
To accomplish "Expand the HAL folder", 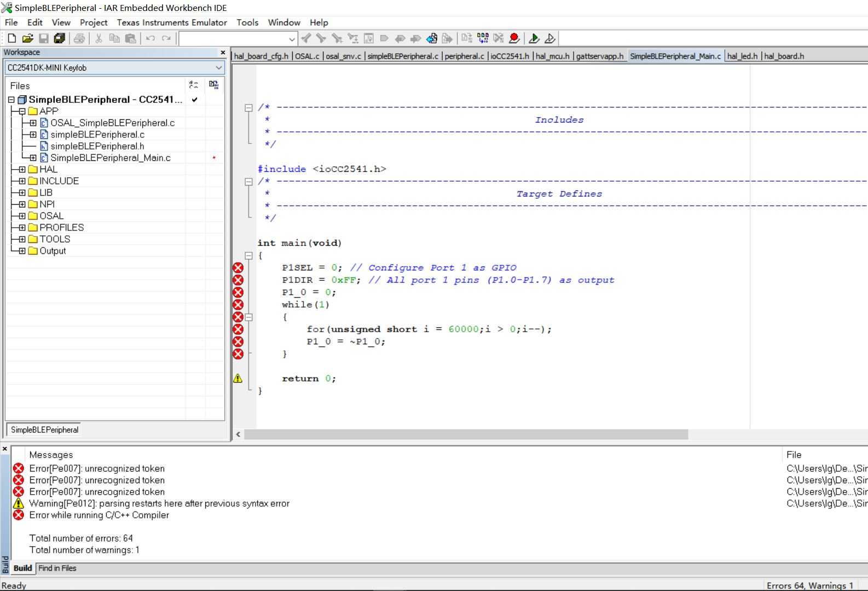I will click(x=22, y=169).
